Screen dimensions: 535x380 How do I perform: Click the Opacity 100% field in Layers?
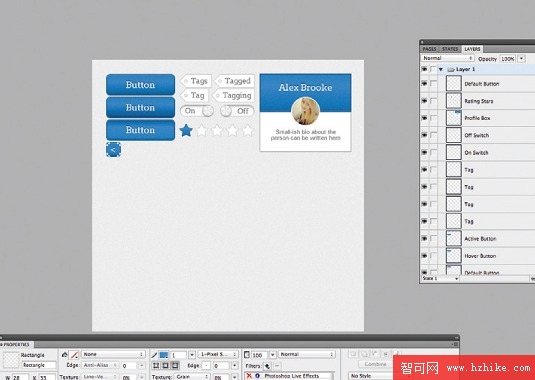508,59
